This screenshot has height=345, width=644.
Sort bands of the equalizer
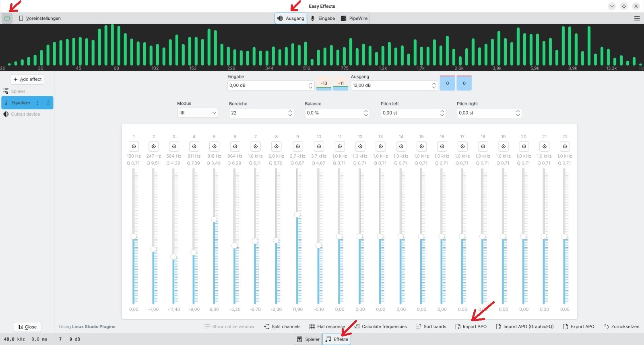point(431,327)
